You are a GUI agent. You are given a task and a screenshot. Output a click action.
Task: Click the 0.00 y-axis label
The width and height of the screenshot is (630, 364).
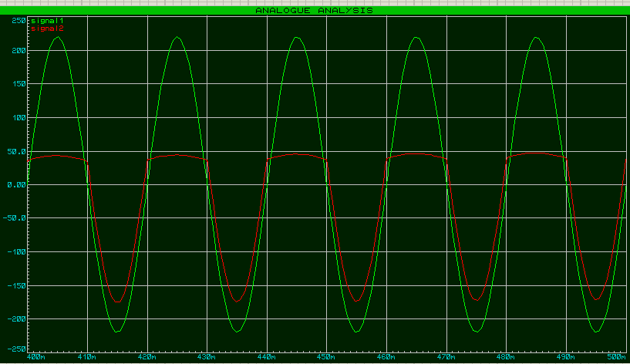coord(16,185)
